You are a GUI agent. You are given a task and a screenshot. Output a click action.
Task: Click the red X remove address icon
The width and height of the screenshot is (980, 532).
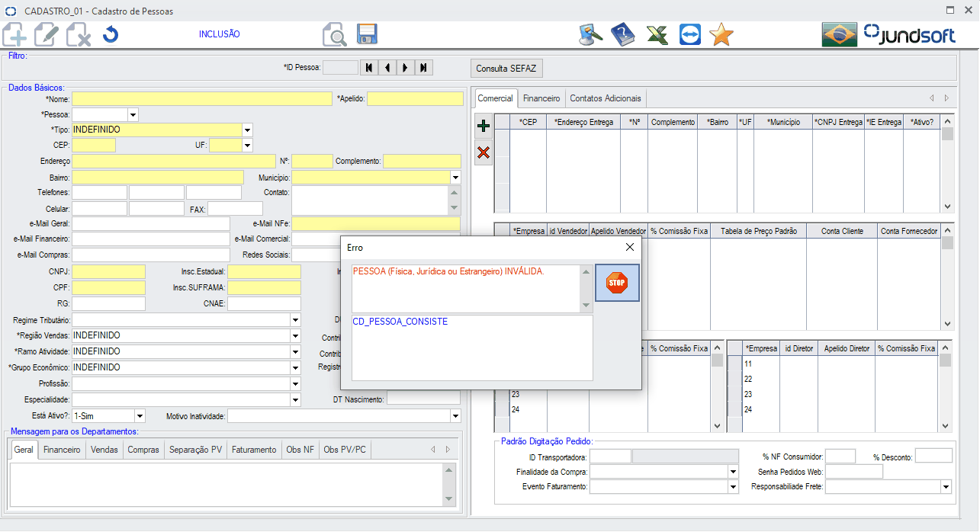(x=483, y=153)
